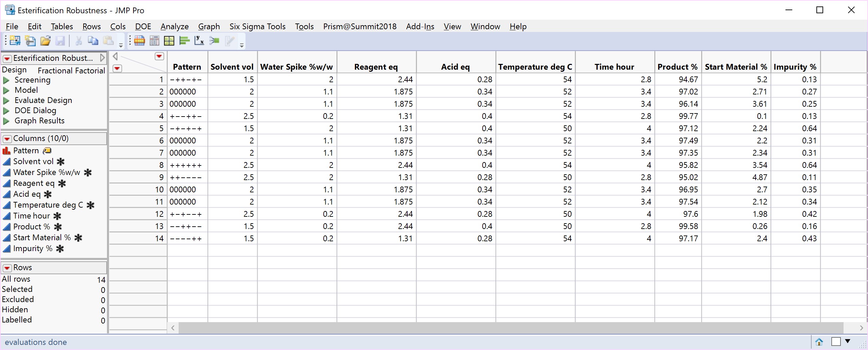Screen dimensions: 868x350
Task: Click the Home window icon in status bar
Action: tap(819, 342)
